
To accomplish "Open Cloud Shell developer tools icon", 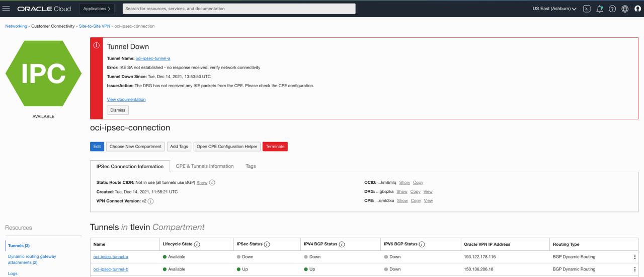I will pyautogui.click(x=587, y=9).
